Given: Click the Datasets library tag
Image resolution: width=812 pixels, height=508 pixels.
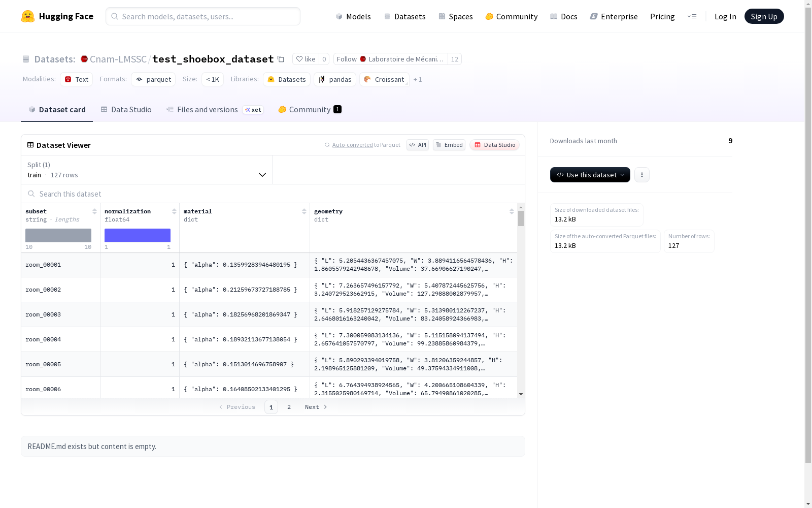Looking at the screenshot, I should point(287,79).
